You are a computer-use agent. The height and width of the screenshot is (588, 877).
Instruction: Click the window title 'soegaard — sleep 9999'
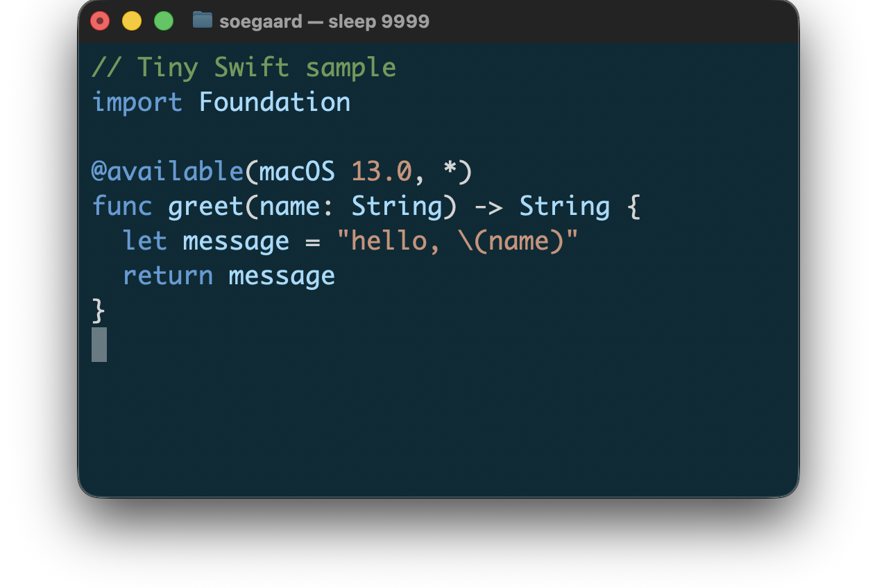(x=324, y=21)
